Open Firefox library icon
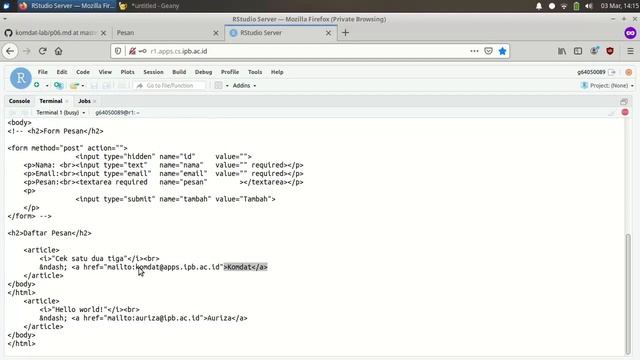Image resolution: width=640 pixels, height=360 pixels. coord(562,51)
